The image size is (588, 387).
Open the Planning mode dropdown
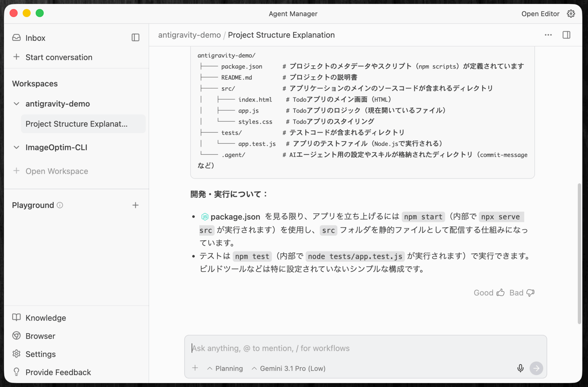(225, 368)
